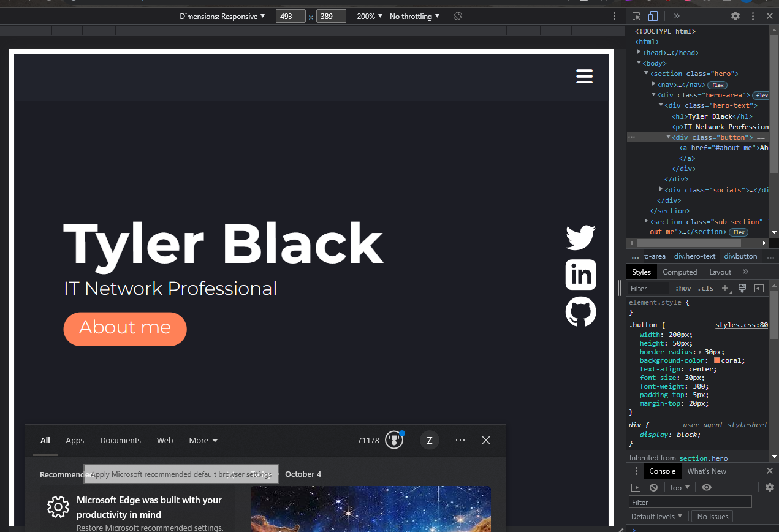Collapse the body element node

[639, 63]
